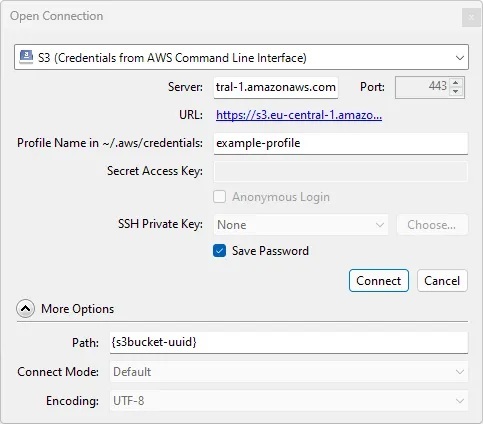Increase port with the up stepper arrow
483x424 pixels.
[x=456, y=82]
